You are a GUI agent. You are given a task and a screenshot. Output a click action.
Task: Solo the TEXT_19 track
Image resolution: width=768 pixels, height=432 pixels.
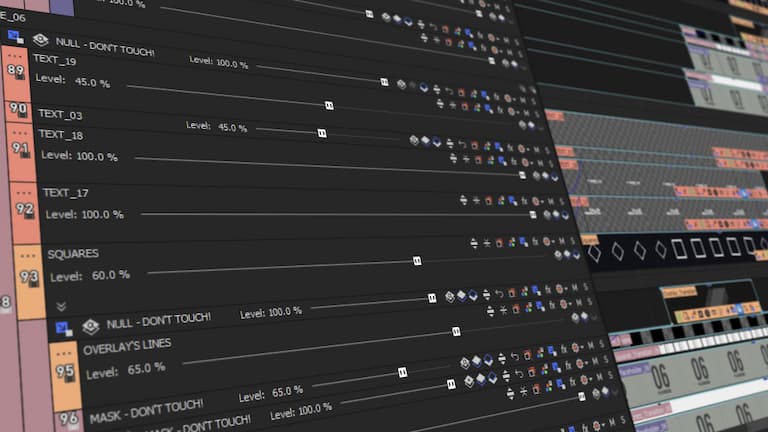click(x=537, y=115)
